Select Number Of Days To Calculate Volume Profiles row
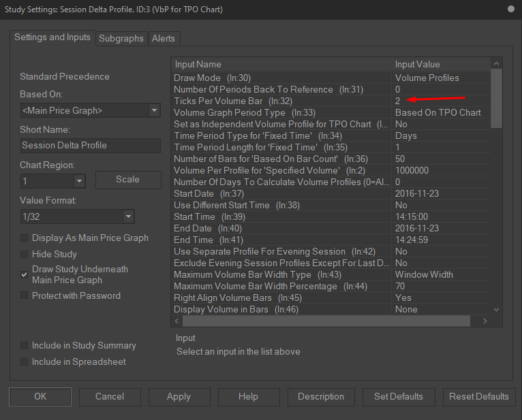 click(331, 182)
